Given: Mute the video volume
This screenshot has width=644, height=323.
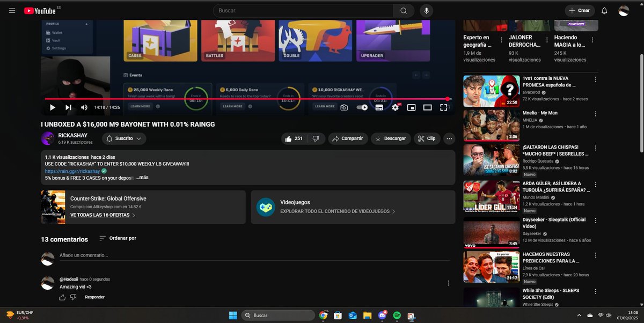Looking at the screenshot, I should [84, 107].
